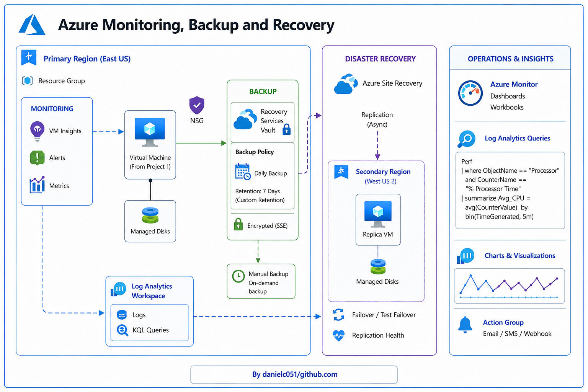This screenshot has width=588, height=392.
Task: Click the Secondary Region heading
Action: pos(383,171)
